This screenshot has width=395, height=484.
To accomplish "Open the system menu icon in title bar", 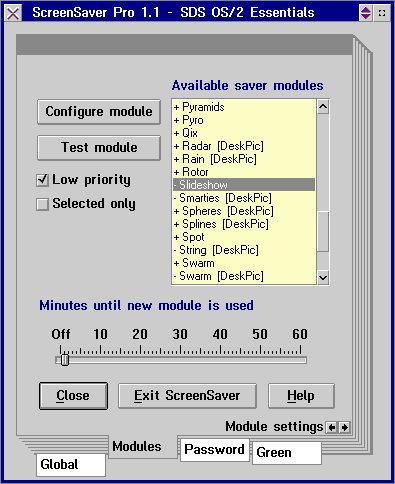I will point(13,13).
